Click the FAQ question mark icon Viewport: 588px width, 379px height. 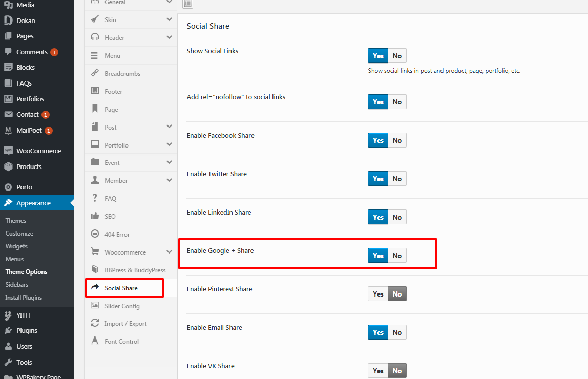(x=95, y=198)
